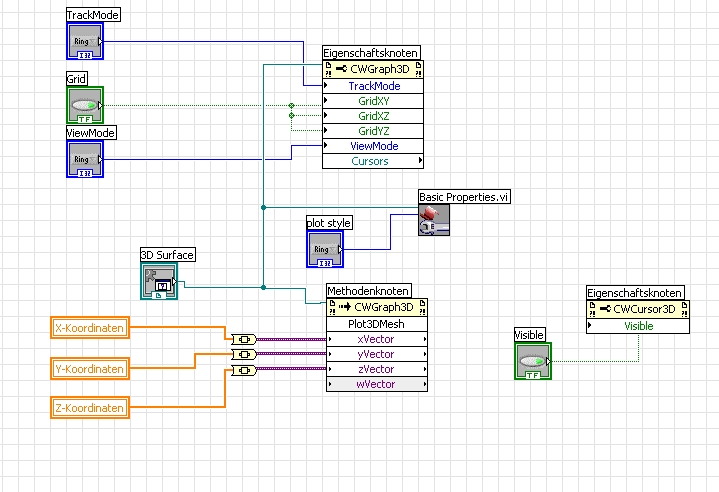Click the Eigenschaftsknoten label above CWGraph3D
719x492 pixels.
point(371,53)
